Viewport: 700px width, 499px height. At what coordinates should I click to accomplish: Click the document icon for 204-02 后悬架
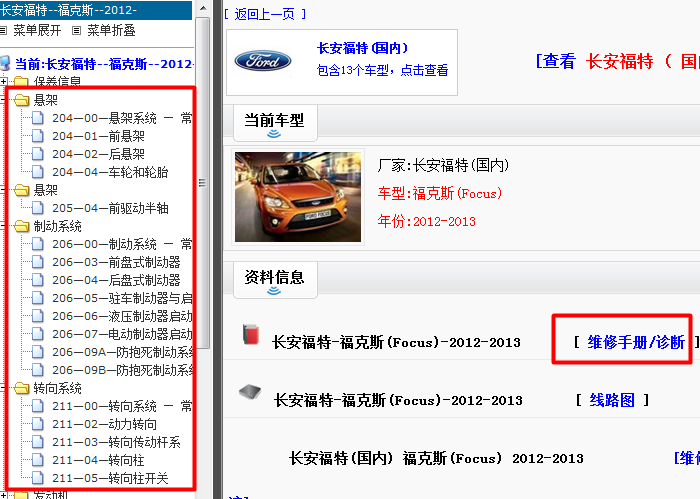tap(38, 154)
